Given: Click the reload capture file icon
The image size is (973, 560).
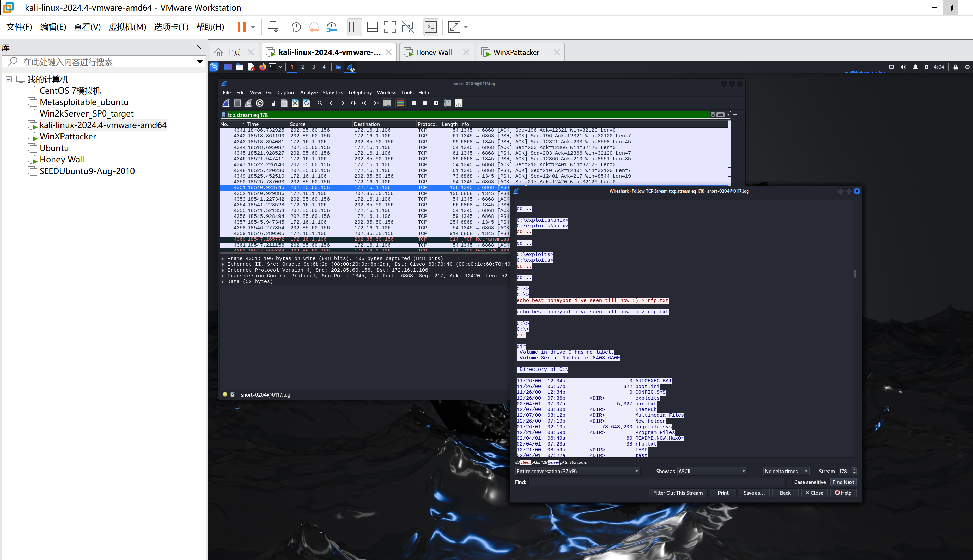Looking at the screenshot, I should tap(307, 103).
